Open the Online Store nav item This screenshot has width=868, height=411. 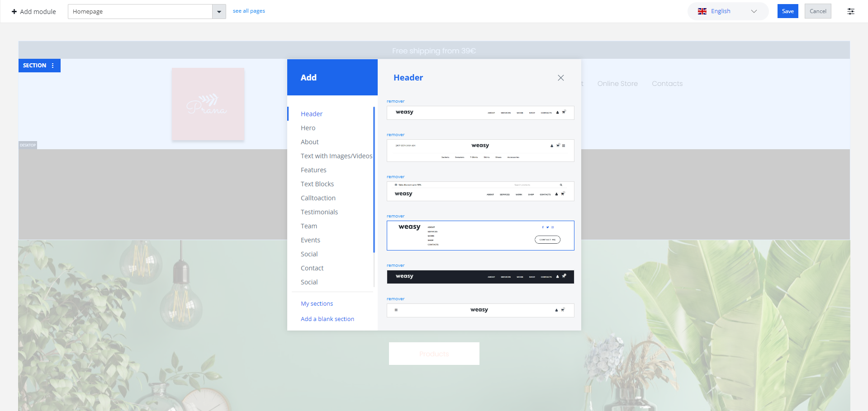coord(617,84)
